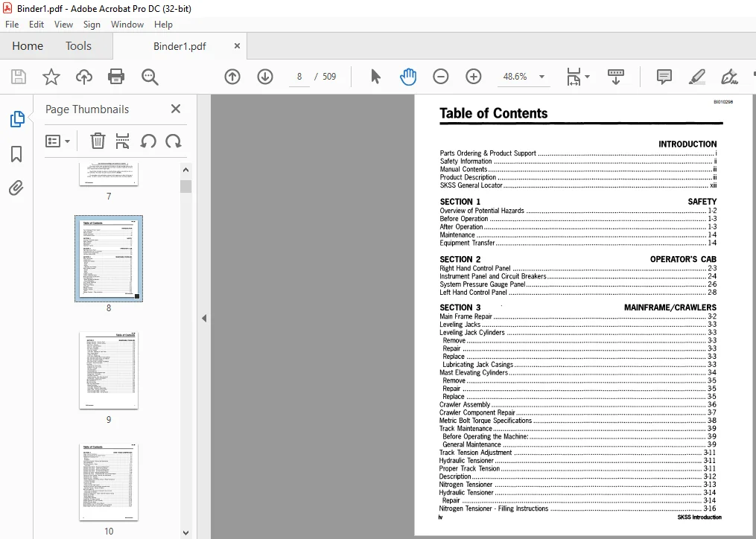Open zoom level dropdown at 48.6%
The width and height of the screenshot is (756, 539).
click(542, 77)
